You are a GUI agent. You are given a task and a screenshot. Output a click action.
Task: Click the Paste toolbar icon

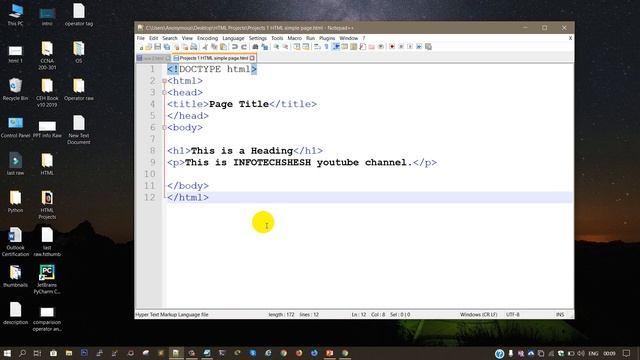pos(223,47)
